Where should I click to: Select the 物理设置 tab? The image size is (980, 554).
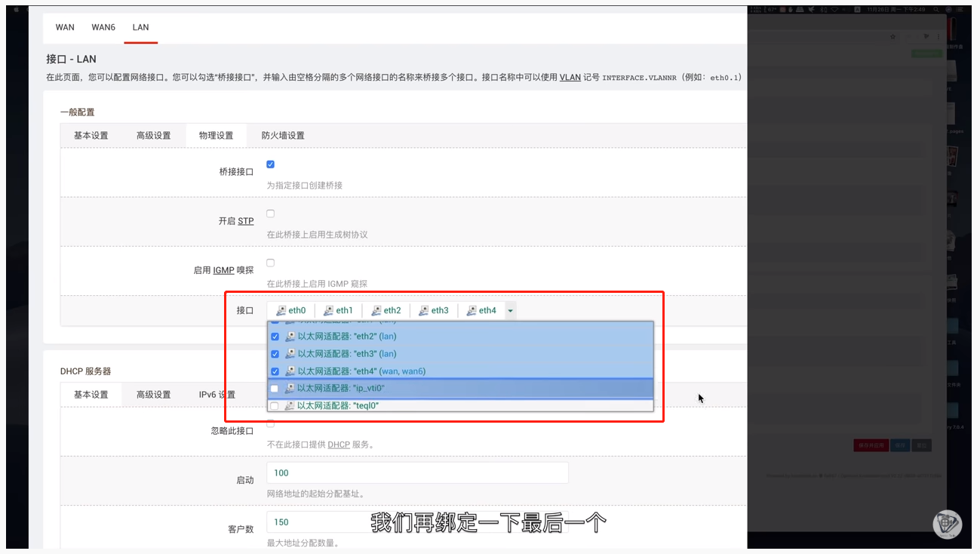click(217, 136)
